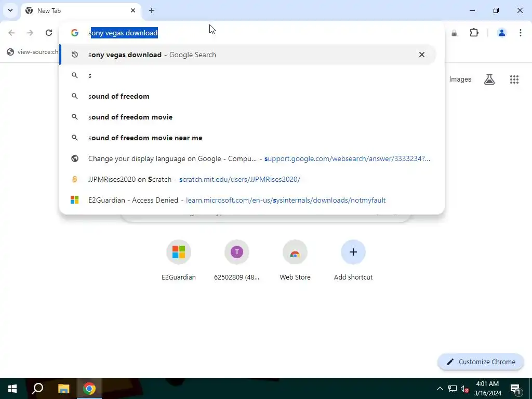The image size is (532, 399).
Task: Close the New Tab tab
Action: (x=133, y=10)
